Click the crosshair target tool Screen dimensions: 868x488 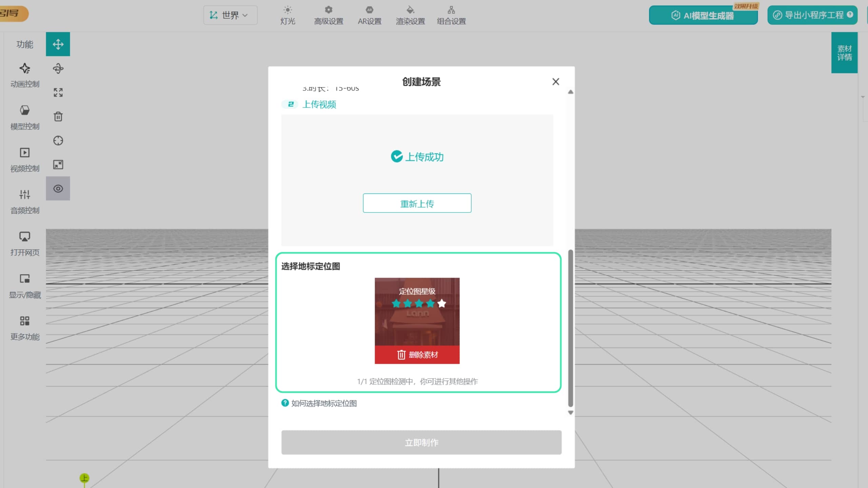[x=58, y=141]
